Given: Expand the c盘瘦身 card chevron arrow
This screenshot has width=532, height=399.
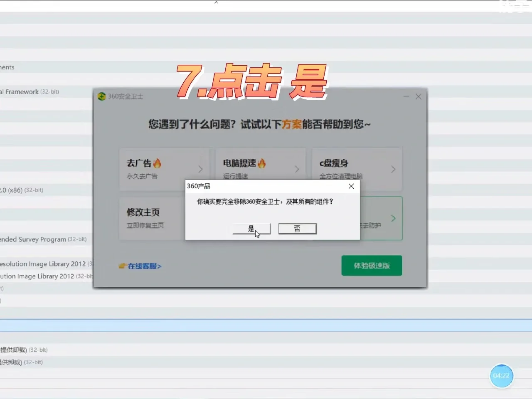Looking at the screenshot, I should pos(393,169).
